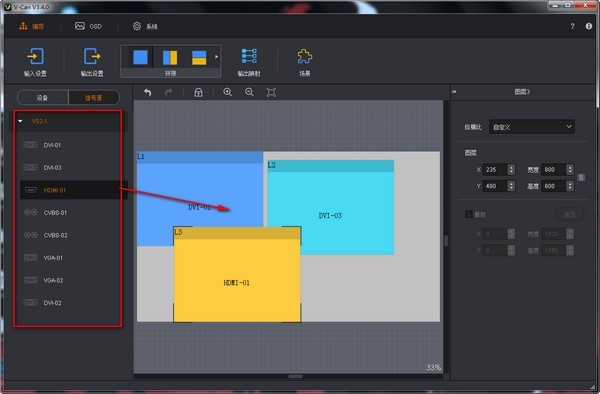The image size is (600, 394).
Task: Decrease layer width 800 with down arrow
Action: point(570,172)
